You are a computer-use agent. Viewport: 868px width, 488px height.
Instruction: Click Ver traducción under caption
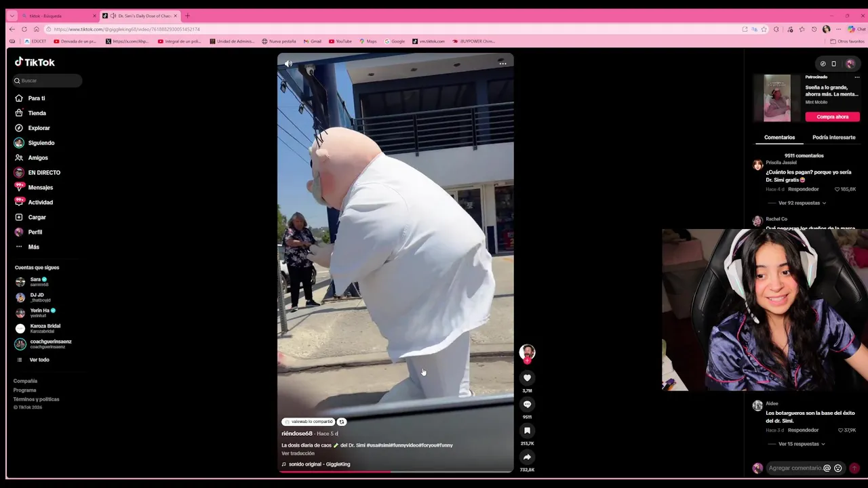pos(298,453)
